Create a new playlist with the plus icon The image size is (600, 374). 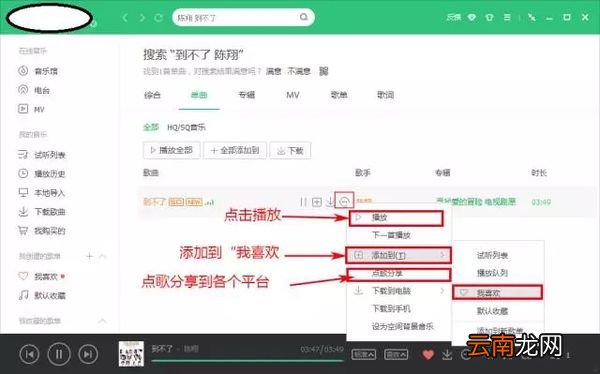pos(89,256)
